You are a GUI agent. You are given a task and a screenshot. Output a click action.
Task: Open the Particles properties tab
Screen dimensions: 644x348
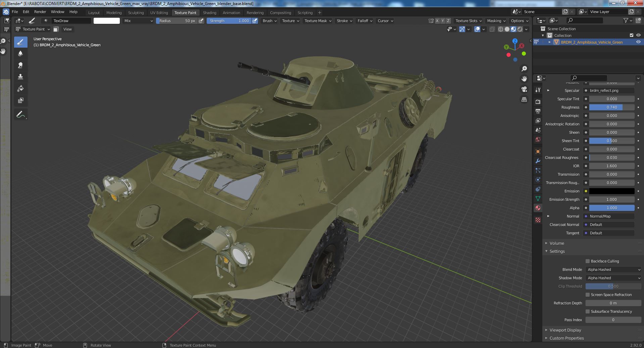pyautogui.click(x=538, y=170)
